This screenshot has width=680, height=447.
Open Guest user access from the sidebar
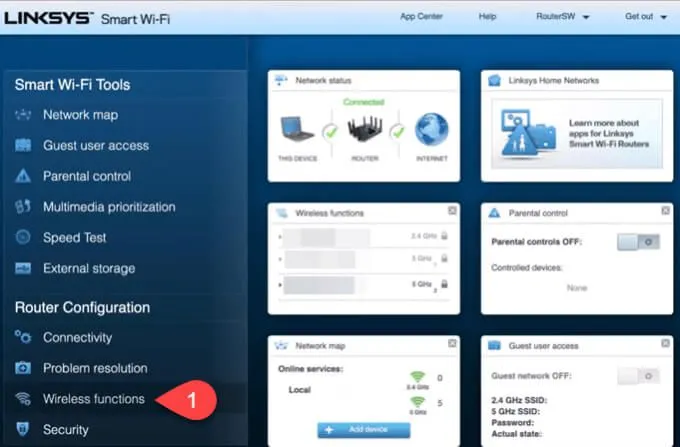pos(96,146)
